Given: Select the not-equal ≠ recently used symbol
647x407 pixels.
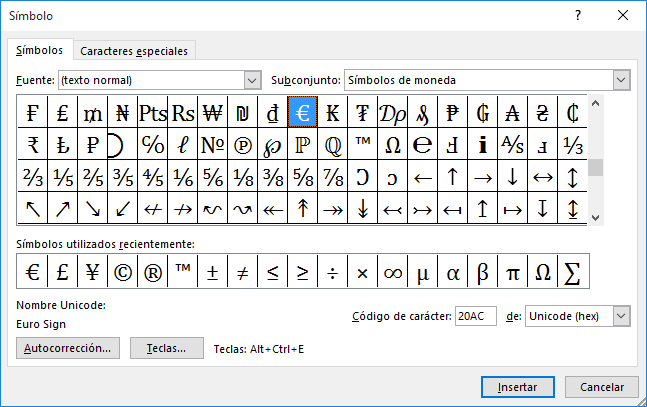Looking at the screenshot, I should click(x=242, y=271).
